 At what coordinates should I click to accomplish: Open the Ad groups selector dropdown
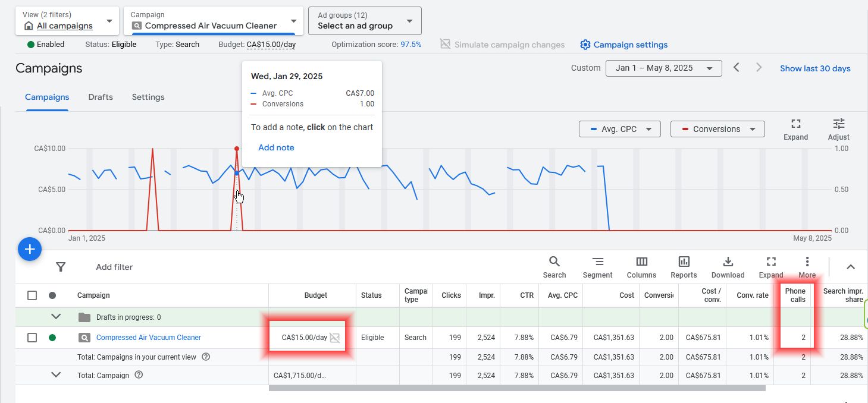coord(364,21)
